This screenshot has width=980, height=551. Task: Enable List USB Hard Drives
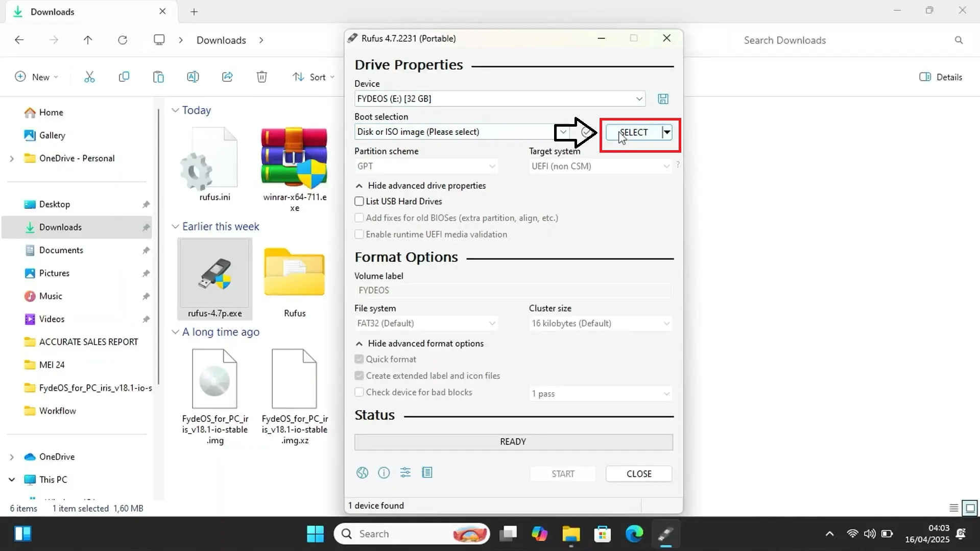[359, 201]
